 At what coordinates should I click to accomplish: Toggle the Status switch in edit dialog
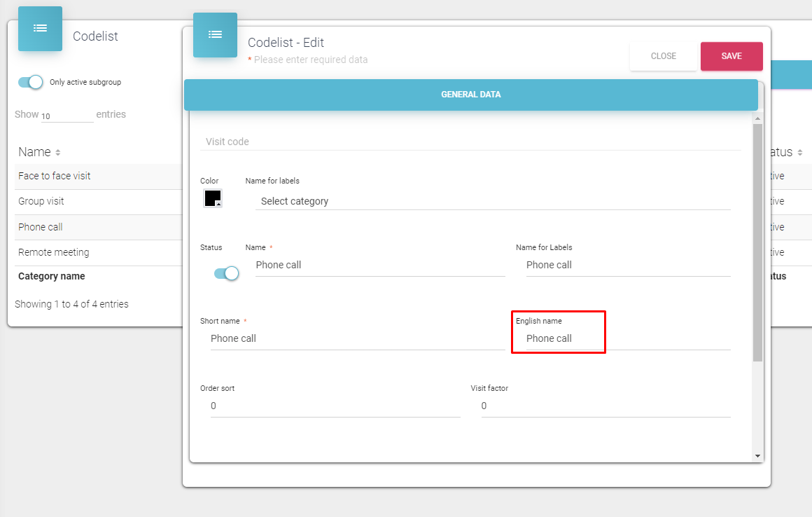[226, 273]
